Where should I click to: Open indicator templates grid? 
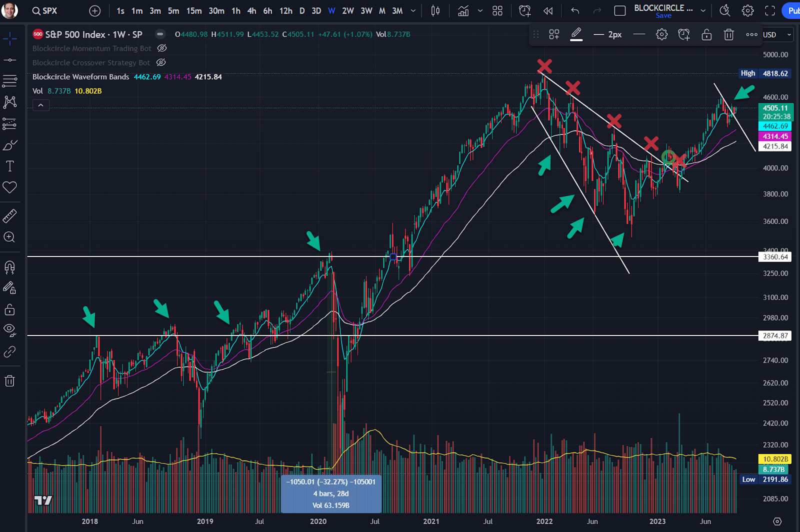tap(497, 10)
